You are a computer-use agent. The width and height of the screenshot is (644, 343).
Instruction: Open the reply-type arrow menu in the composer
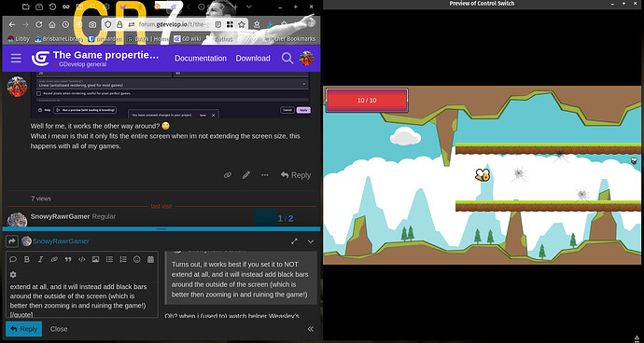tap(11, 241)
